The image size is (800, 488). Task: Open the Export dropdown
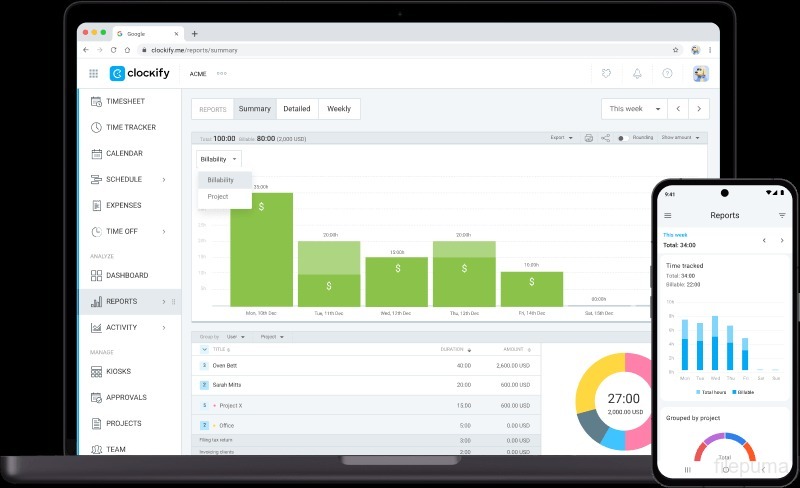click(561, 138)
